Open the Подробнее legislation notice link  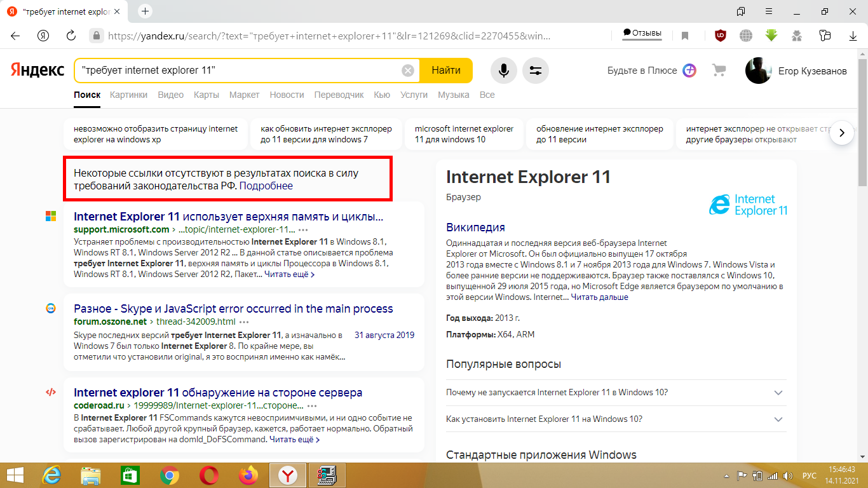tap(266, 186)
